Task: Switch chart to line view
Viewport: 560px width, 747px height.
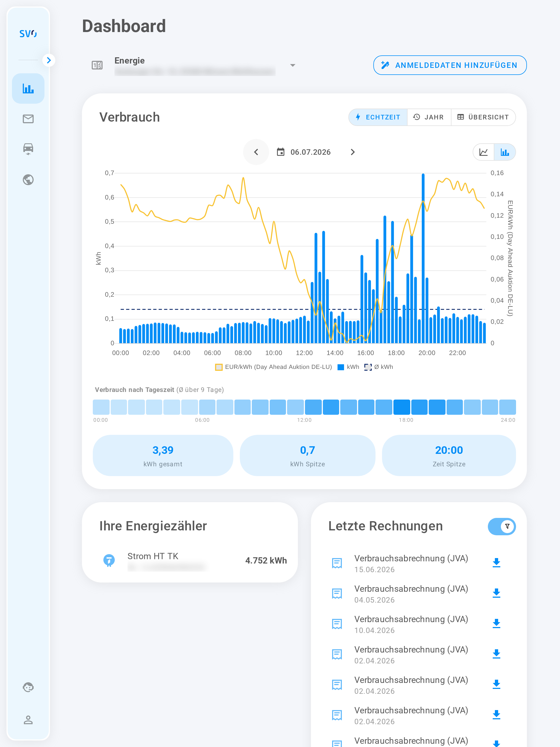Action: tap(483, 152)
